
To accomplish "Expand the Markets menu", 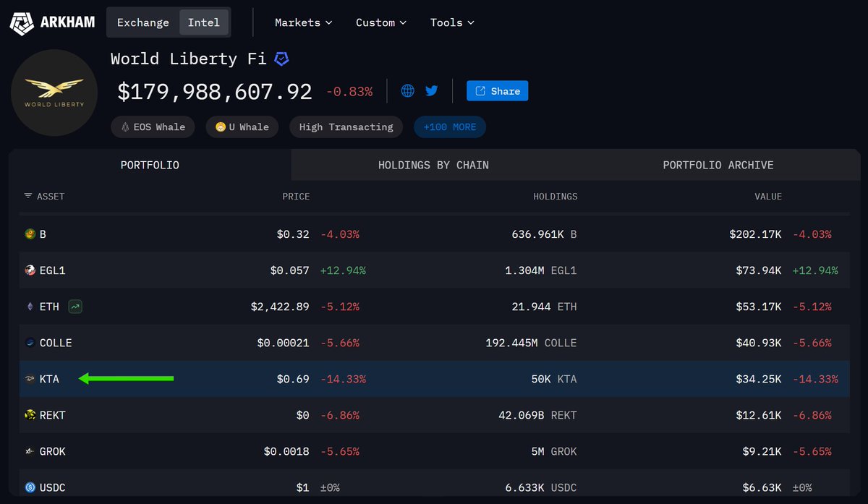I will (304, 22).
